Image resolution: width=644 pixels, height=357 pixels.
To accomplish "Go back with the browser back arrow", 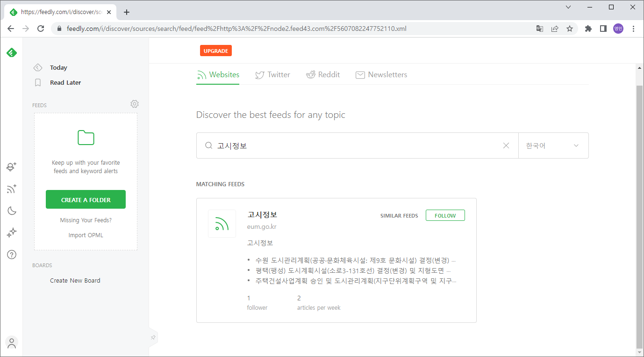I will click(11, 29).
